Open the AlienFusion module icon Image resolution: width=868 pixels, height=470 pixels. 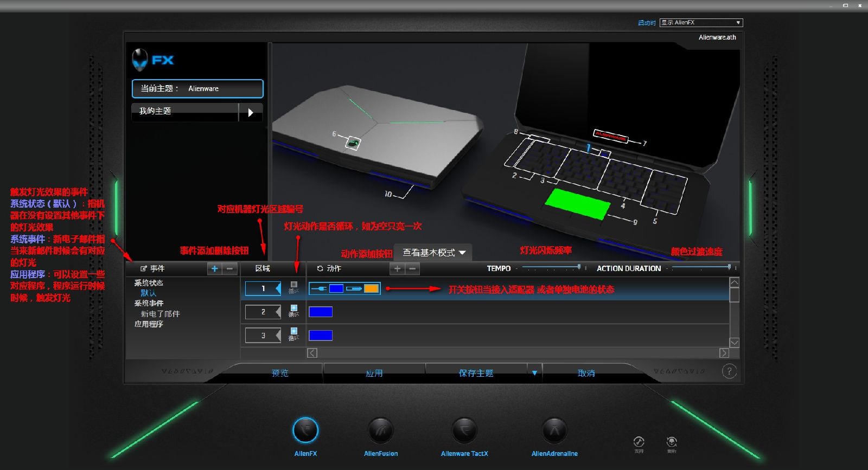tap(380, 430)
